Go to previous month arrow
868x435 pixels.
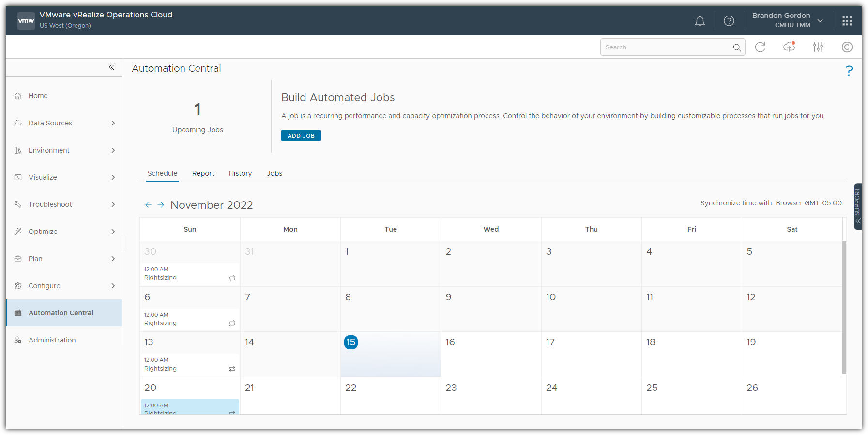coord(148,205)
